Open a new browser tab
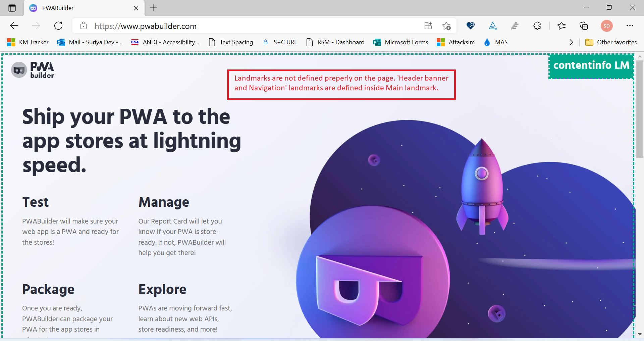 (153, 8)
